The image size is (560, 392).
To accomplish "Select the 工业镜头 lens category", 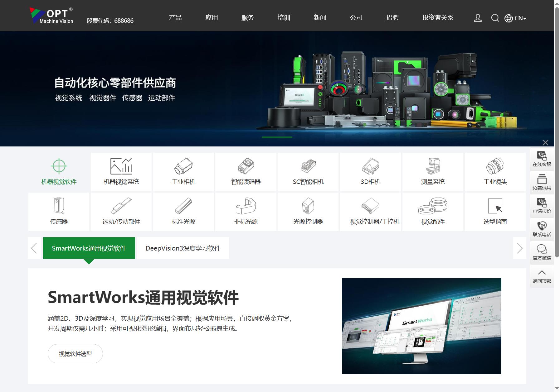I will [x=495, y=172].
